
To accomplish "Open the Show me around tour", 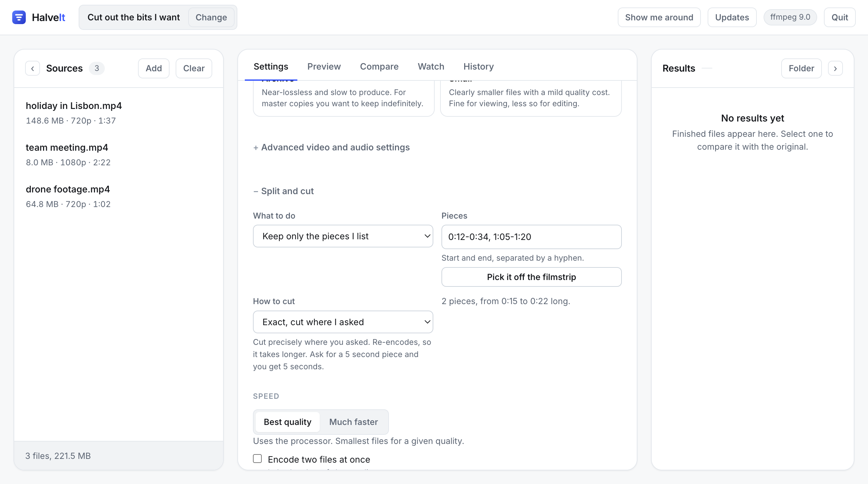I will click(659, 17).
